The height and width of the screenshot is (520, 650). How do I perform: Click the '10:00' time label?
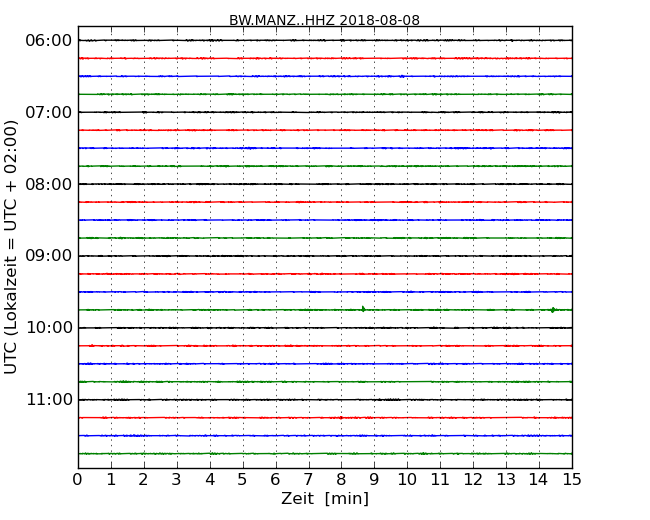[x=49, y=328]
